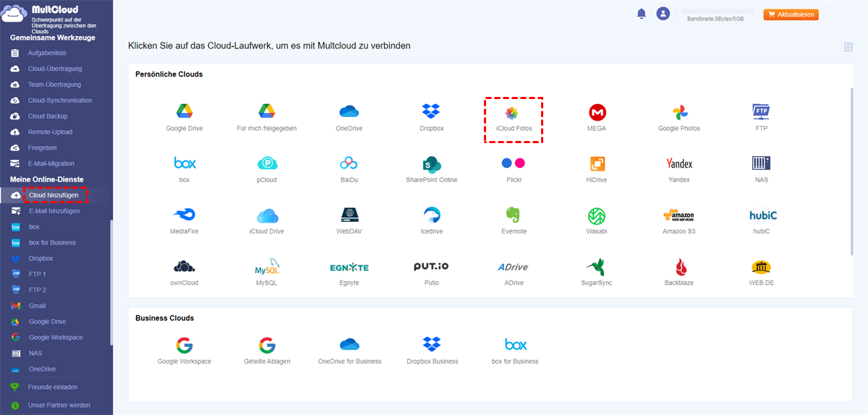Screen dimensions: 868x415
Task: Add Wasabi cloud storage
Action: [x=597, y=215]
